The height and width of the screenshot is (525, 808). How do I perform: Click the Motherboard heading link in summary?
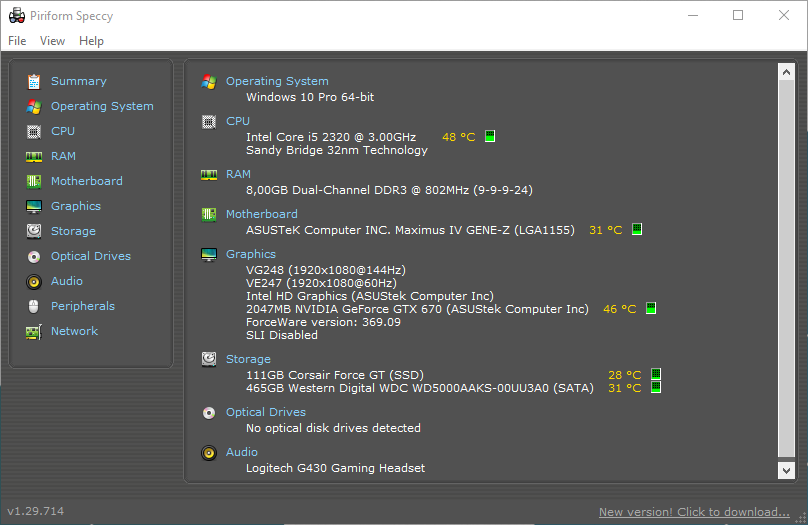[262, 214]
